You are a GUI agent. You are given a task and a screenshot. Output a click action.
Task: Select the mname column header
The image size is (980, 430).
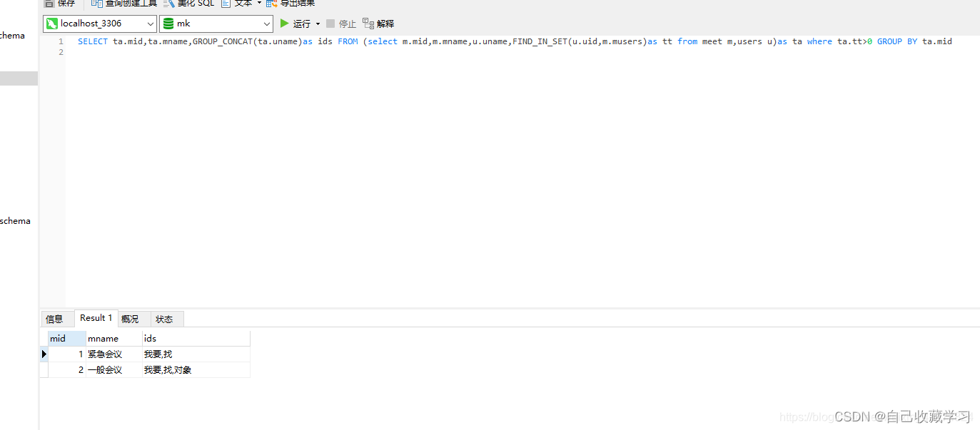click(103, 337)
